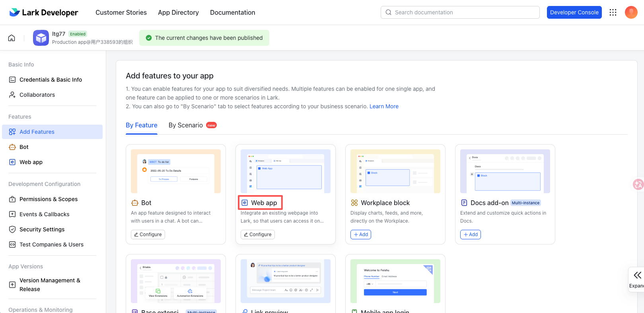Open Bot in the sidebar

pyautogui.click(x=24, y=147)
